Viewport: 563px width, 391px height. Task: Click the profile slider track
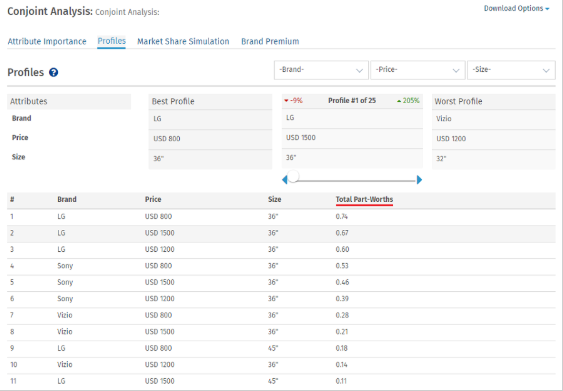point(355,181)
